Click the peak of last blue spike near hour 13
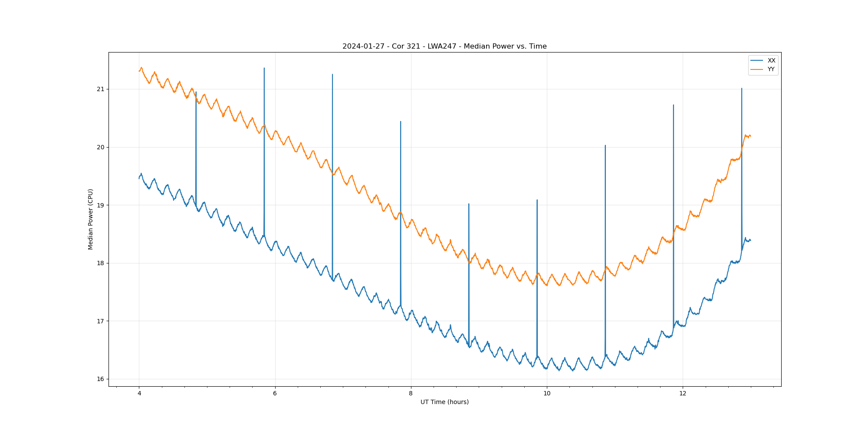Screen dimensions: 868x434 [x=741, y=89]
